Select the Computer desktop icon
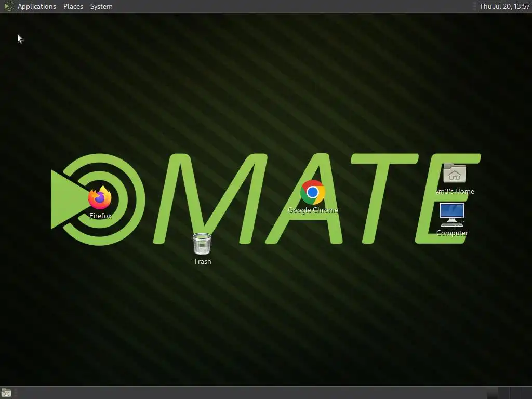 pyautogui.click(x=452, y=215)
